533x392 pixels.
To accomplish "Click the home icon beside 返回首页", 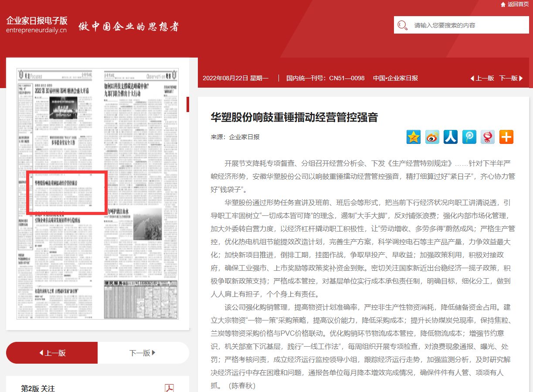I will (x=503, y=4).
